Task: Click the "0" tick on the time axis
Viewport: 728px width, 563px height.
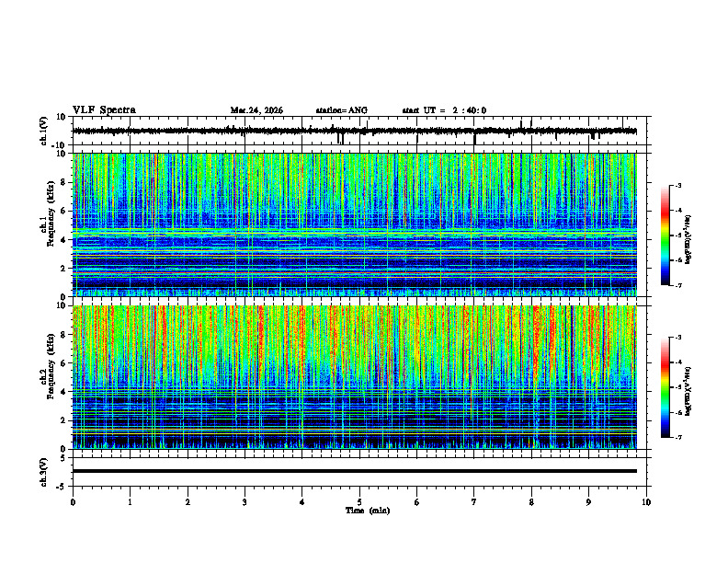Action: tap(73, 502)
